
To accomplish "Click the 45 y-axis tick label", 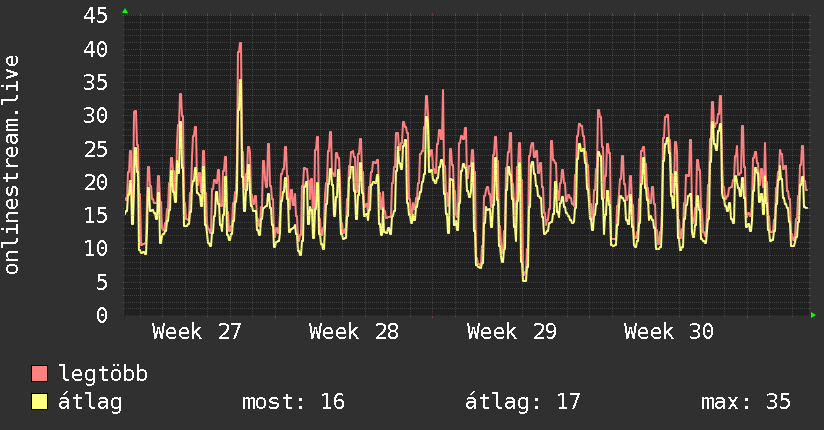I will tap(96, 16).
